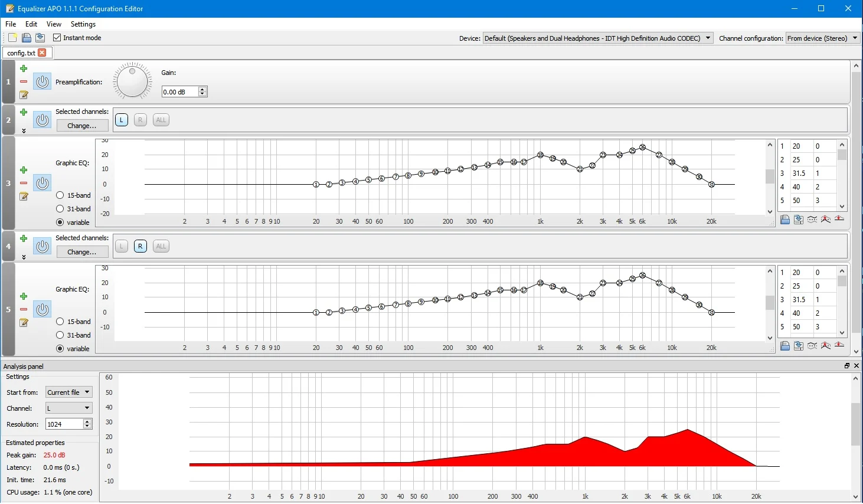The height and width of the screenshot is (504, 863).
Task: Open Start from dropdown in Analysis panel
Action: tap(69, 392)
